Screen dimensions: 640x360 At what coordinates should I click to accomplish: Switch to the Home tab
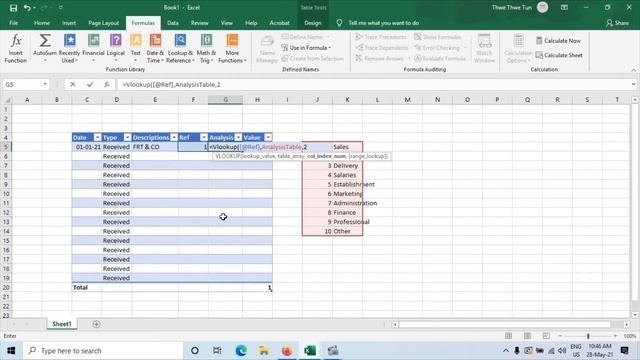point(42,23)
